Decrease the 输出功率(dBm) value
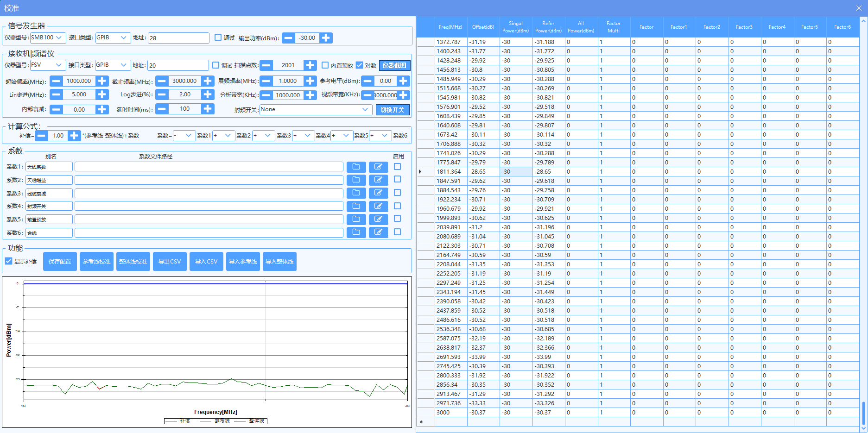 288,38
